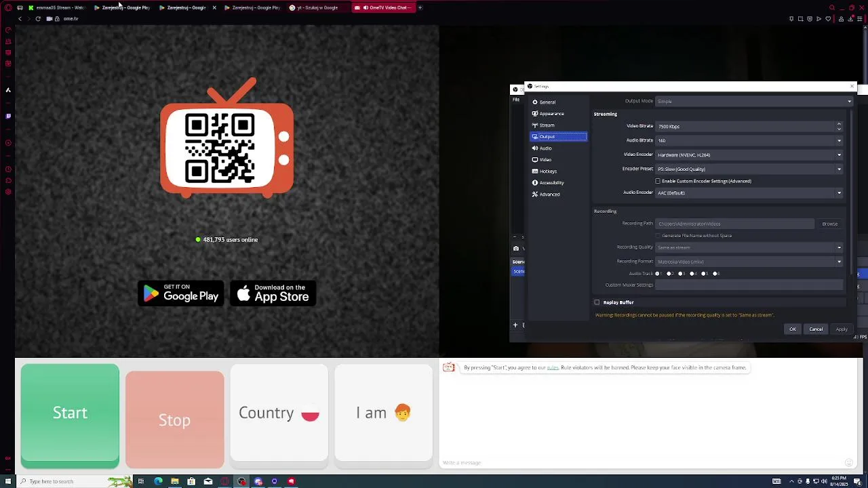The width and height of the screenshot is (868, 488).
Task: Click the Custom Muxer Settings field
Action: 749,285
